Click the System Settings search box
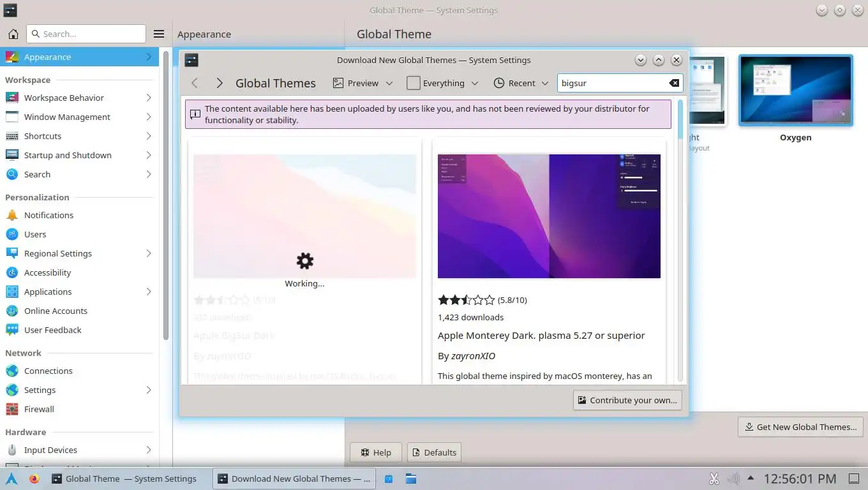Screen dimensions: 868x490 coord(86,34)
